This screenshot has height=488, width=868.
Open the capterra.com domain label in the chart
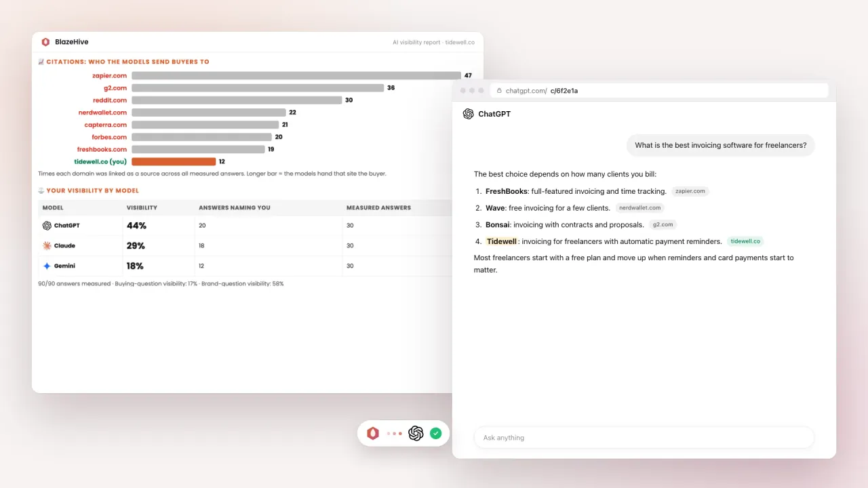(106, 125)
